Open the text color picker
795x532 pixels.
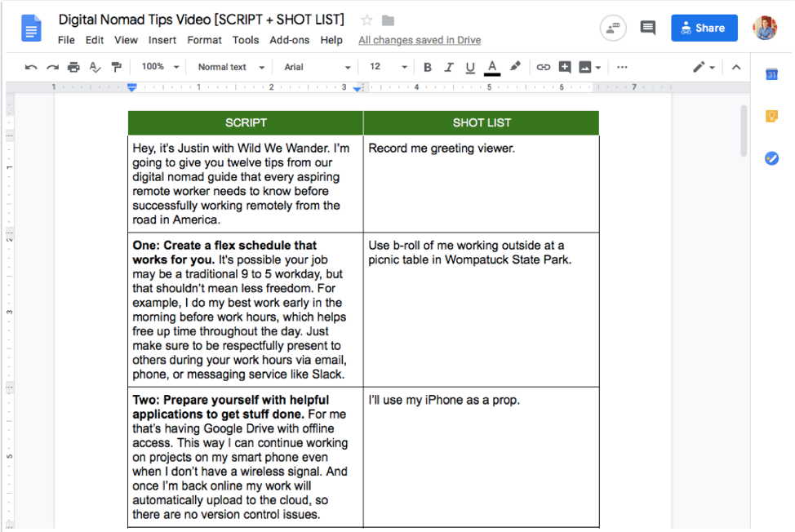coord(491,68)
